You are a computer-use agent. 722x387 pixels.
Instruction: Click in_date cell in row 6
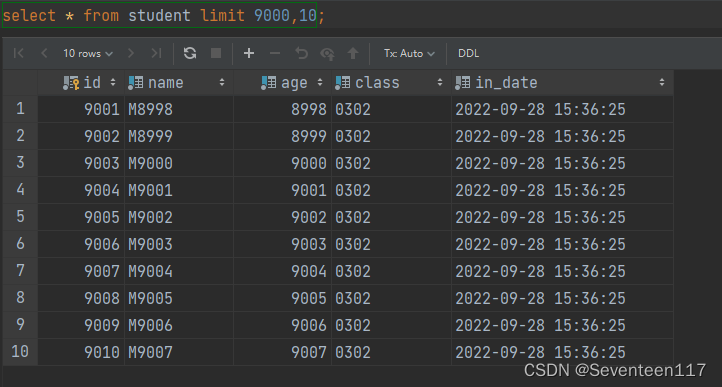click(562, 244)
